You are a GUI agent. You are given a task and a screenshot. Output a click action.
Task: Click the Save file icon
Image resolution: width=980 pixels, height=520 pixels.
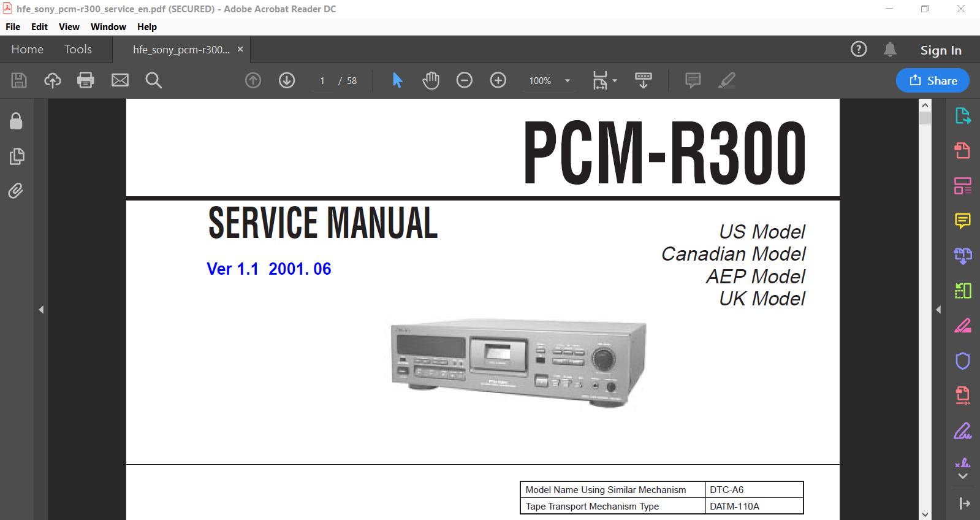pyautogui.click(x=19, y=80)
